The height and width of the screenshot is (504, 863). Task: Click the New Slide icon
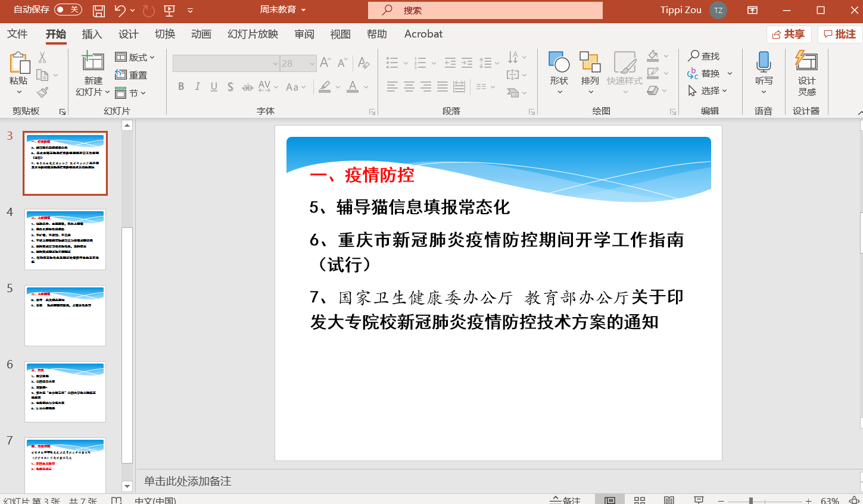(x=93, y=61)
